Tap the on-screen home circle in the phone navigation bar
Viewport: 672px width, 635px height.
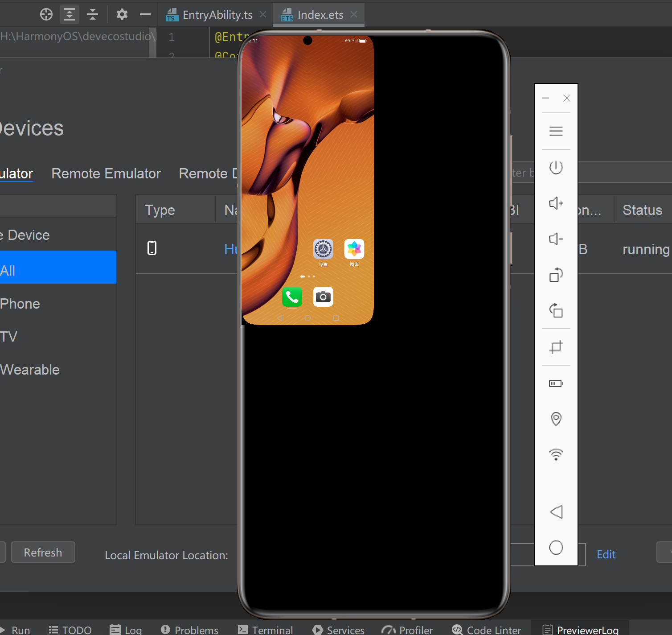[307, 318]
